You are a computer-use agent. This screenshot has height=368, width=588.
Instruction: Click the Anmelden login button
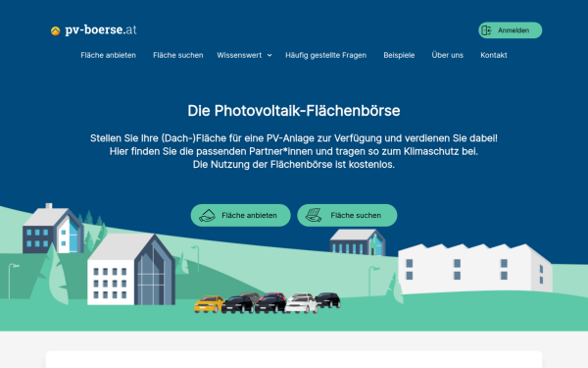click(x=510, y=30)
